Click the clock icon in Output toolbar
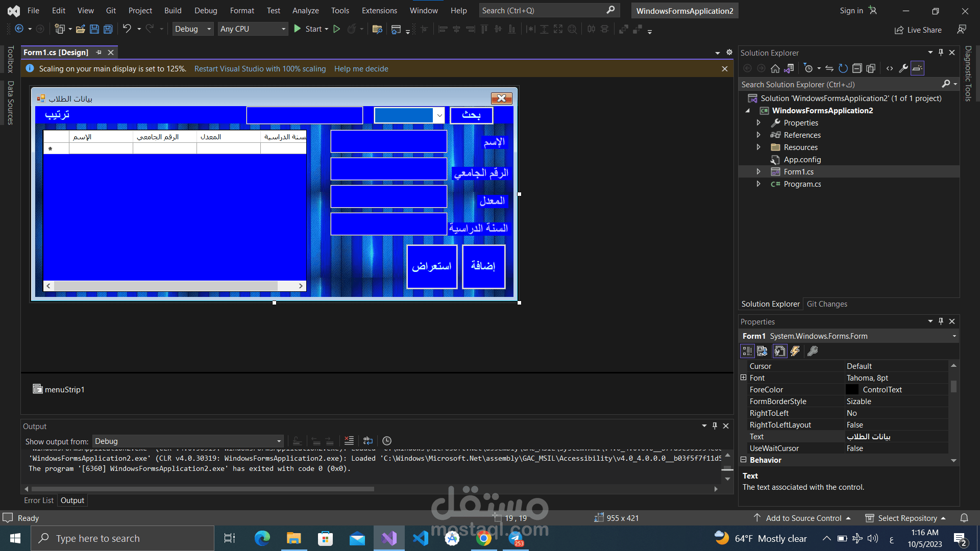The width and height of the screenshot is (980, 551). 387,441
